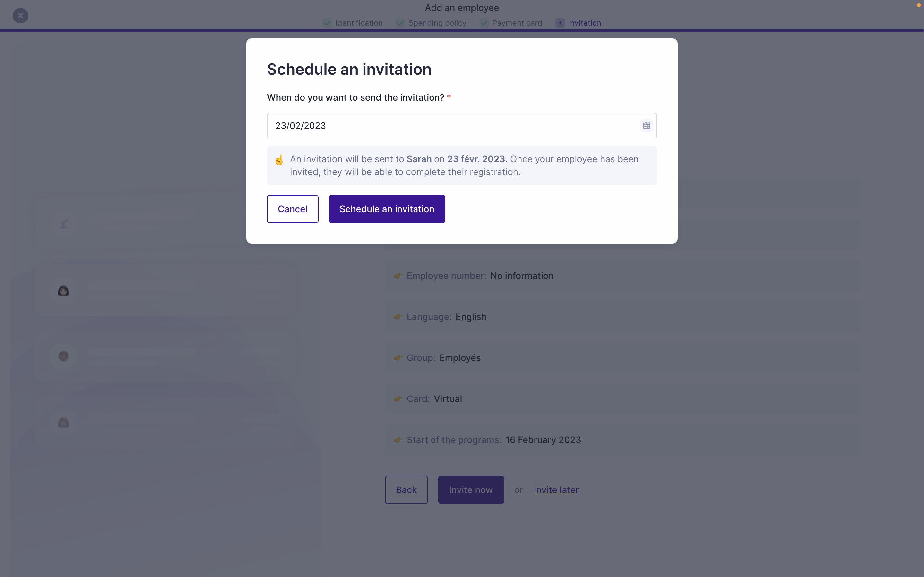Image resolution: width=924 pixels, height=577 pixels.
Task: Click the add-person avatar icon in background list
Action: point(64,224)
